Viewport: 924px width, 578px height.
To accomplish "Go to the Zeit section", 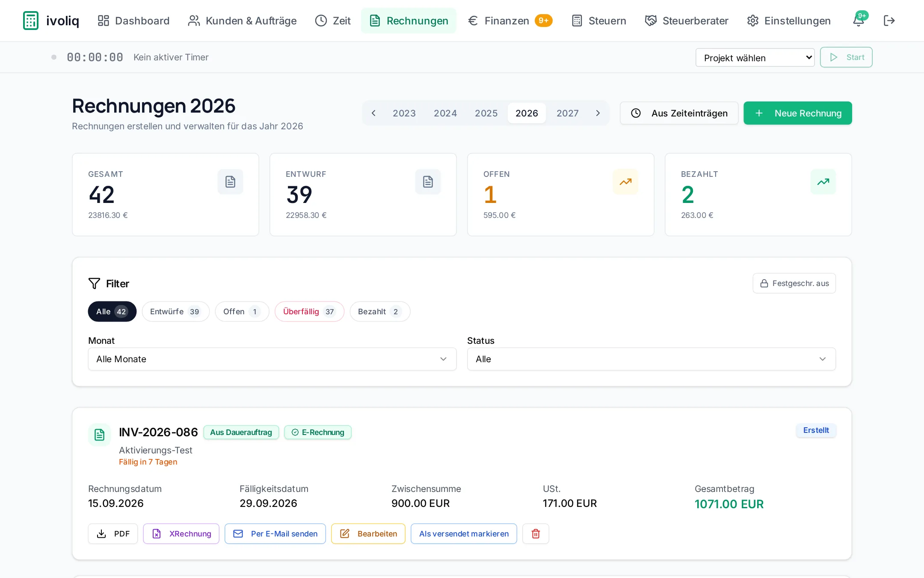I will [333, 21].
